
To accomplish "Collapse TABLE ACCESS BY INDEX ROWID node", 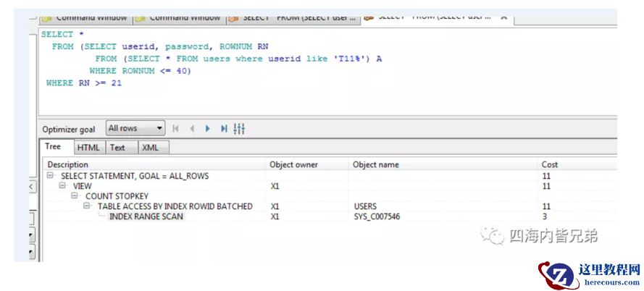I will pos(87,206).
